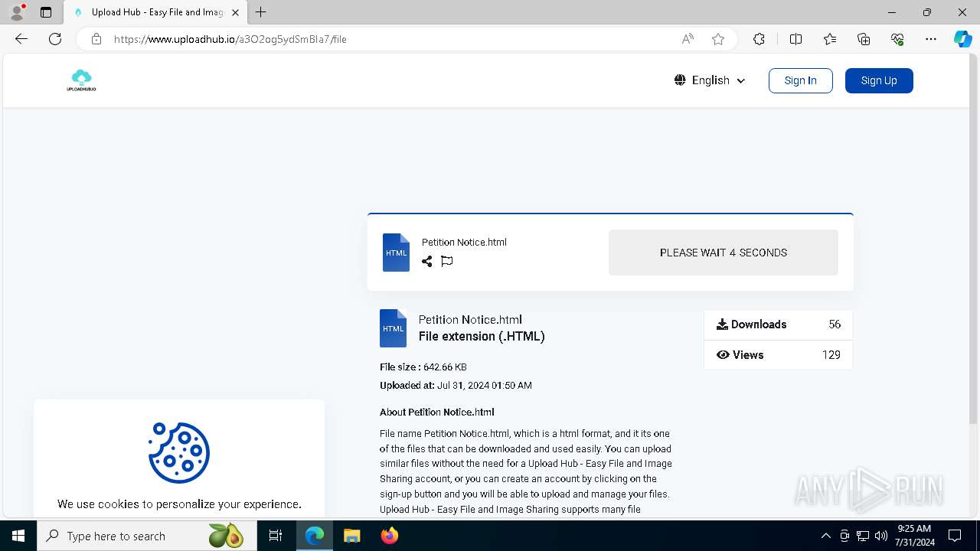Click the browser Back arrow
980x551 pixels.
point(21,39)
